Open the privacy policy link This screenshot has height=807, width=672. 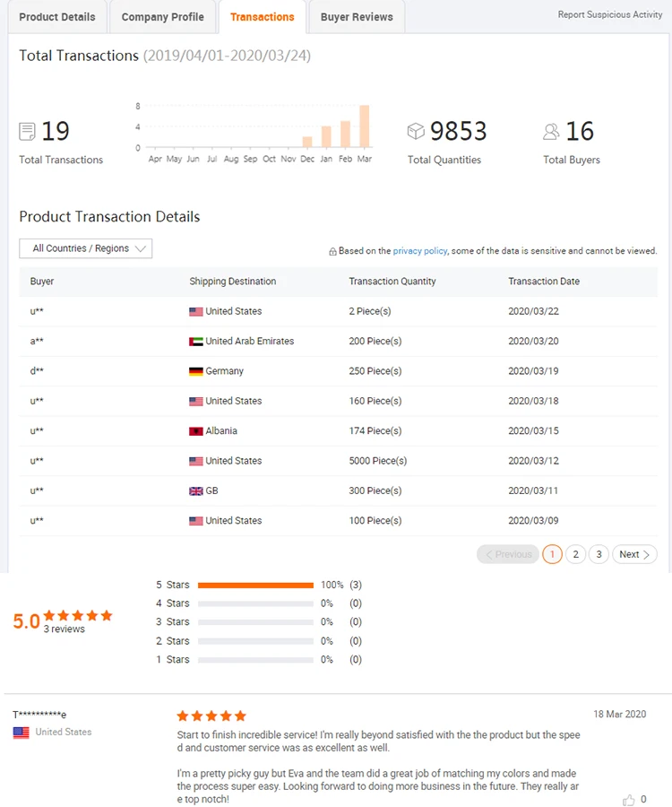tap(419, 251)
